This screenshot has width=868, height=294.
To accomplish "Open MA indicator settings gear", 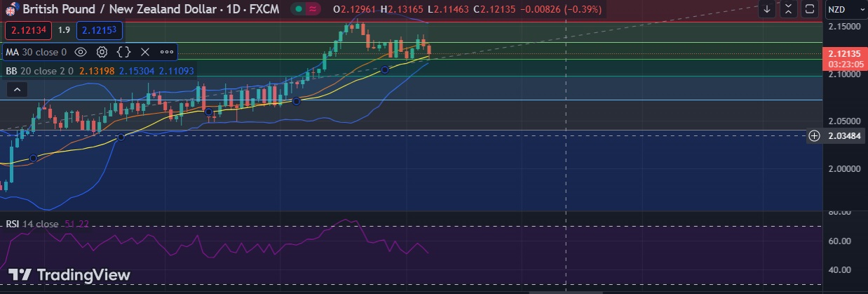I will (102, 52).
